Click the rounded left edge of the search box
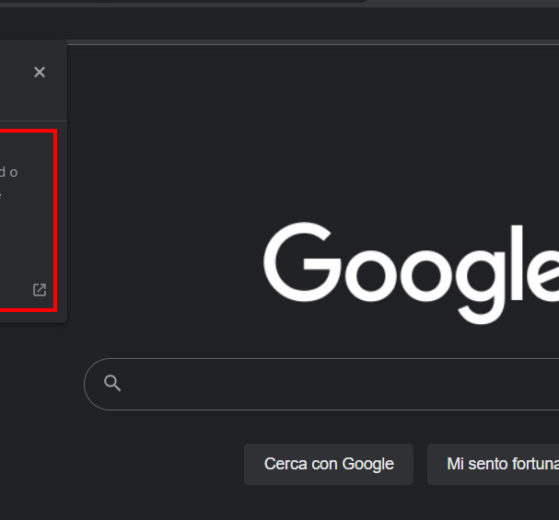Image resolution: width=559 pixels, height=520 pixels. coord(91,385)
